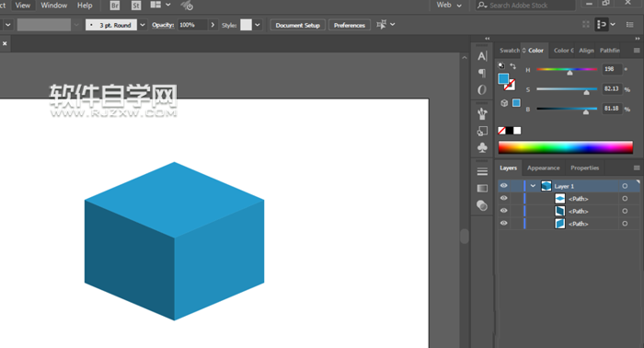Open the OpenType panel icon

(x=482, y=90)
